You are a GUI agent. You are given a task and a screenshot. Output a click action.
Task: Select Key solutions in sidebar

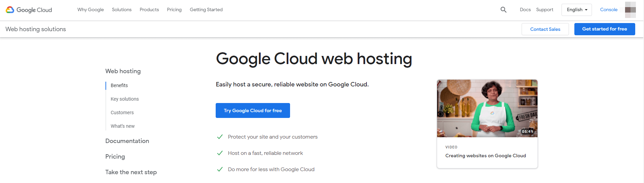pos(125,99)
